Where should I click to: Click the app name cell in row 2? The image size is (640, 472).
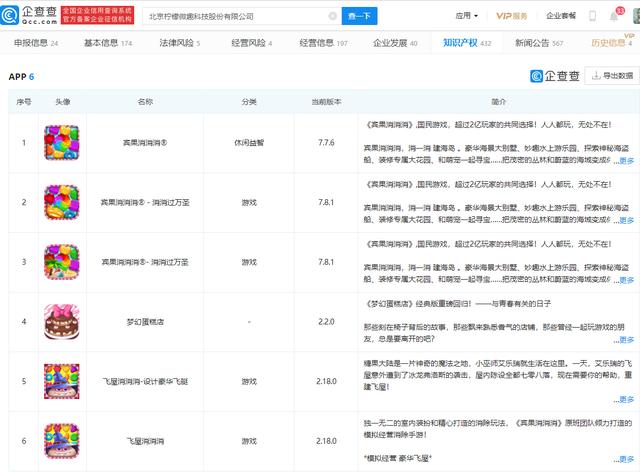tap(145, 202)
